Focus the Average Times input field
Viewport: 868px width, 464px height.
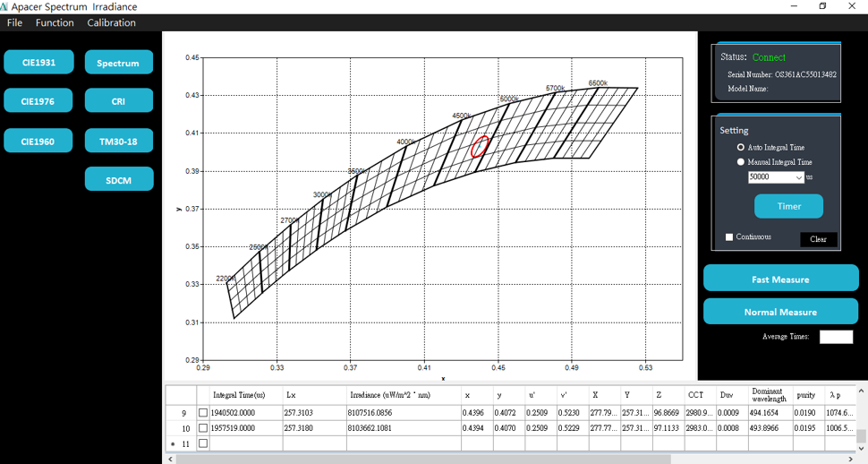836,337
